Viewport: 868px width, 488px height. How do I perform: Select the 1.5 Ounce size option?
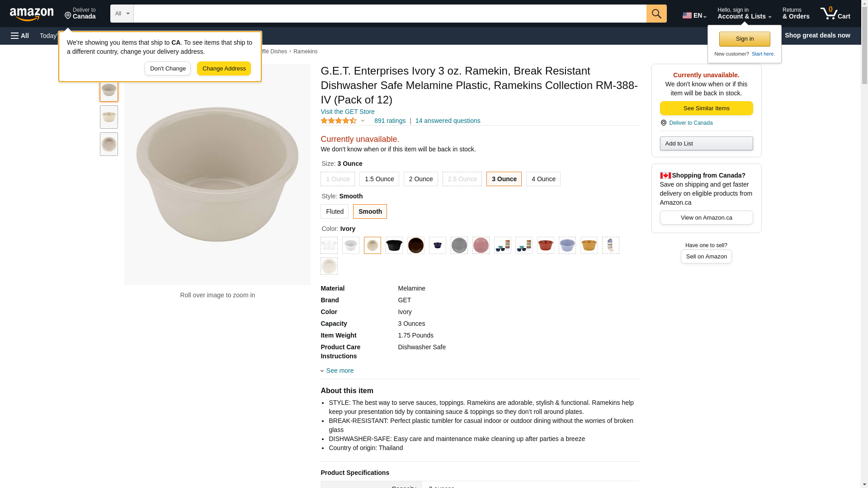(379, 179)
